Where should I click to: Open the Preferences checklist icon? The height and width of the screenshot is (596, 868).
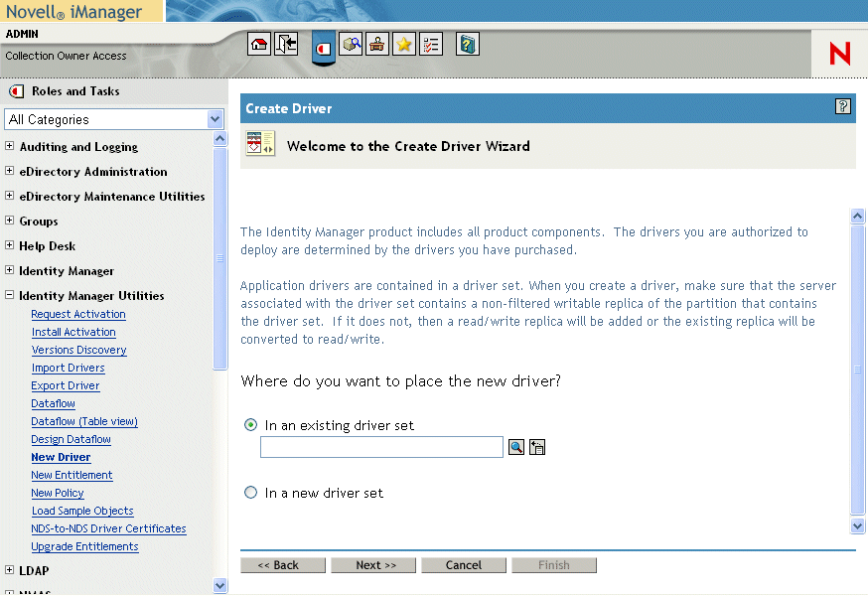tap(431, 44)
